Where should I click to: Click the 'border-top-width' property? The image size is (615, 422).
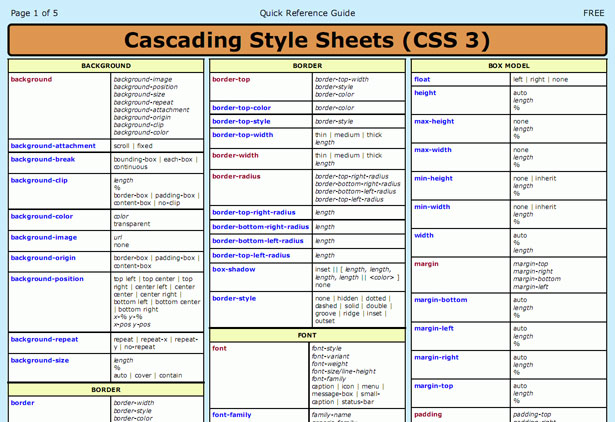click(x=242, y=135)
